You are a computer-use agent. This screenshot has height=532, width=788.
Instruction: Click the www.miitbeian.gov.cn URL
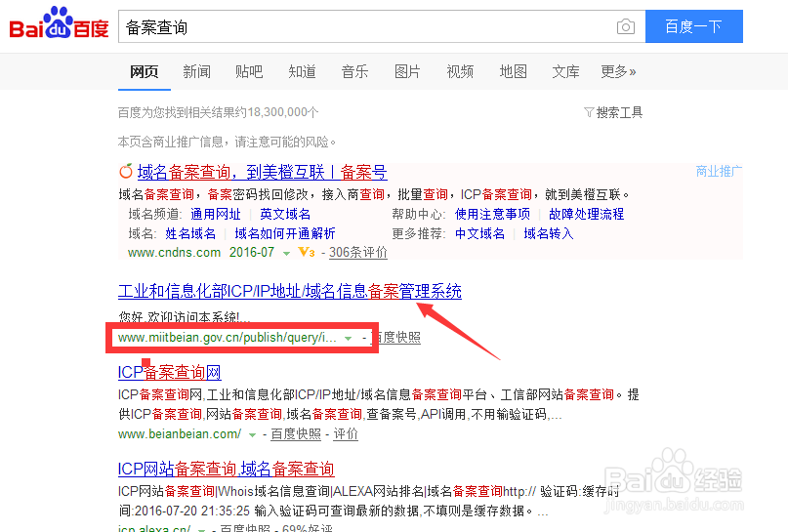tap(228, 338)
